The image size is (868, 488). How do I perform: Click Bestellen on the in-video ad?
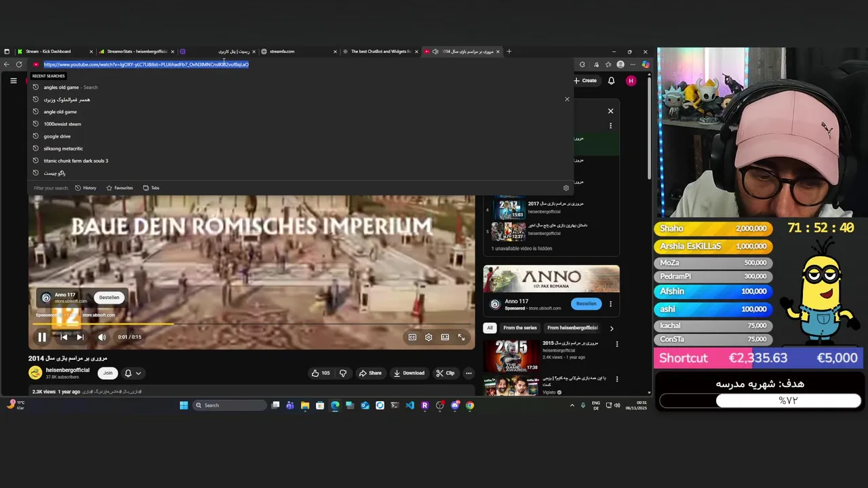109,298
